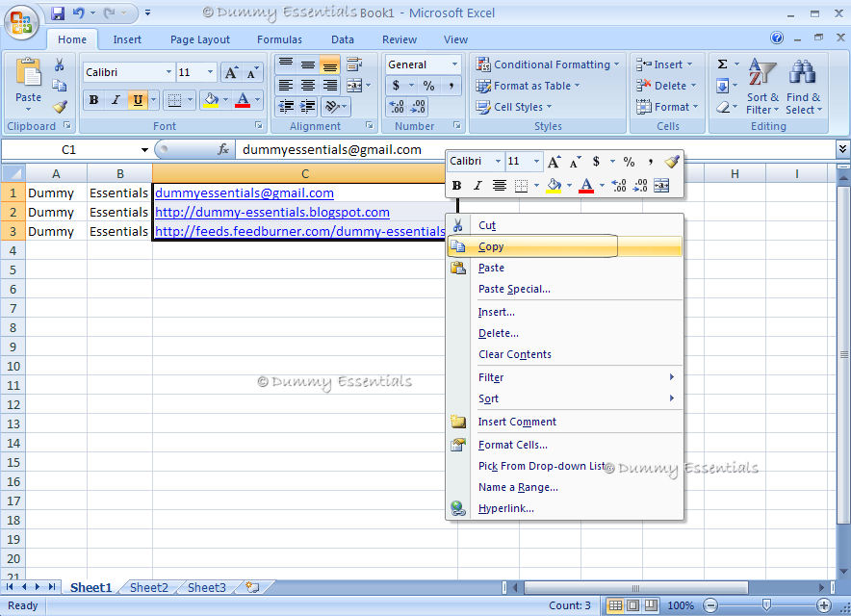This screenshot has height=616, width=851.
Task: Switch to the Page Layout tab
Action: click(x=199, y=39)
